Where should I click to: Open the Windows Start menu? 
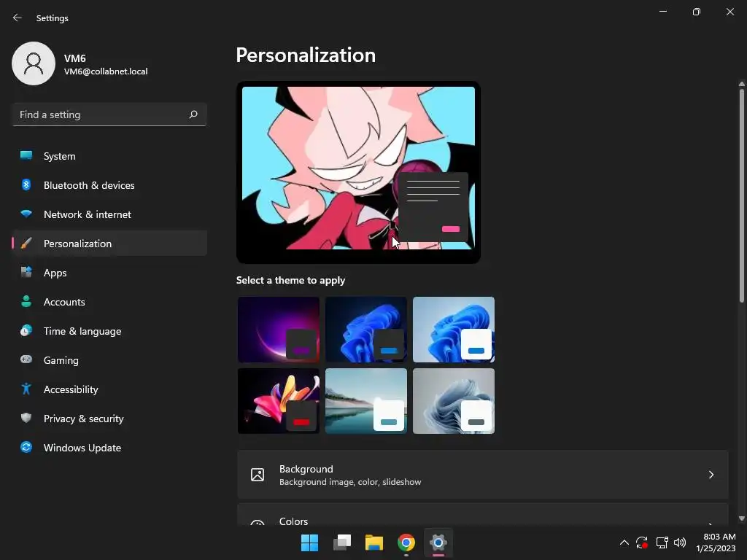(x=309, y=542)
